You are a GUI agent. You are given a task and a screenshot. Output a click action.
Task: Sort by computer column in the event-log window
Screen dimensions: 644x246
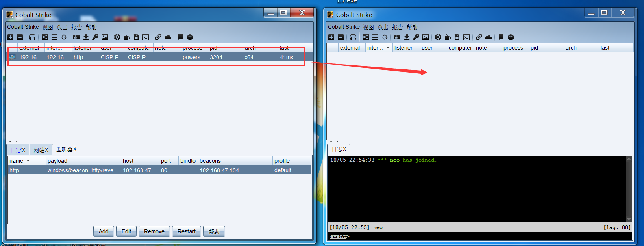click(x=461, y=48)
